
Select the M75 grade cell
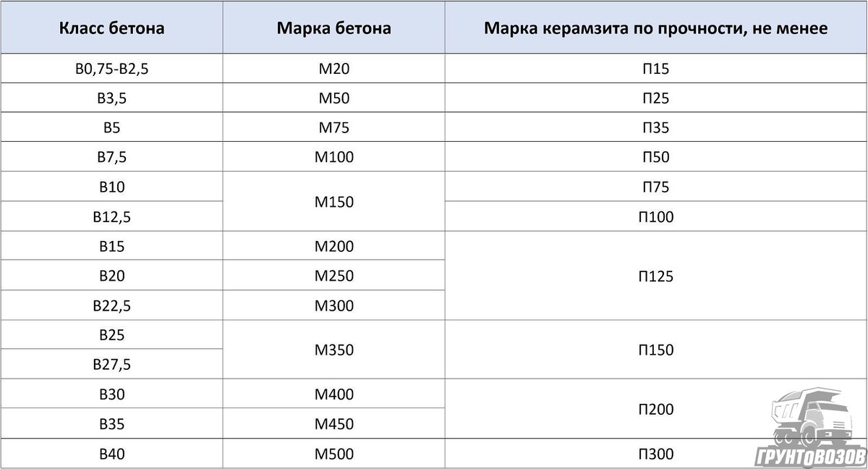333,128
